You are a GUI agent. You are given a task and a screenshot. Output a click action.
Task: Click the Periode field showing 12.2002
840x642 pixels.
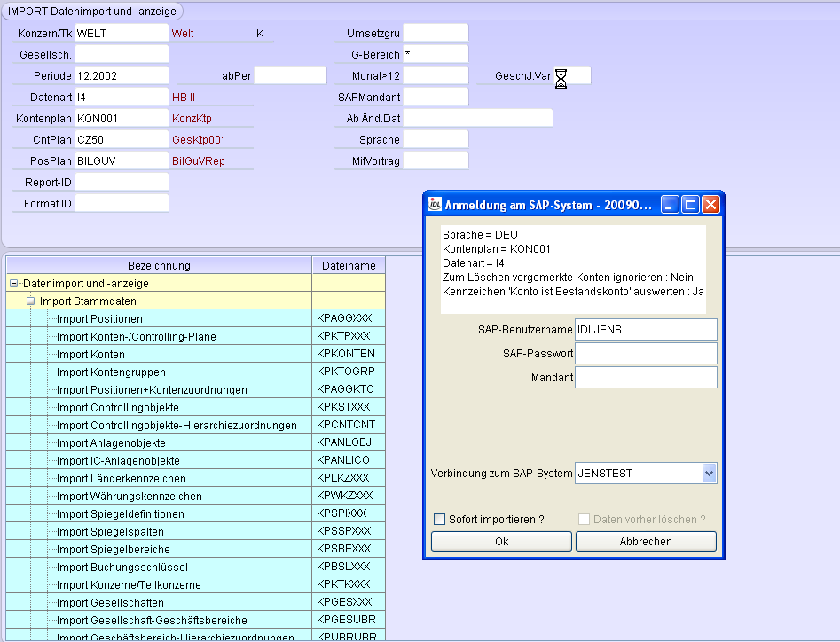click(122, 75)
